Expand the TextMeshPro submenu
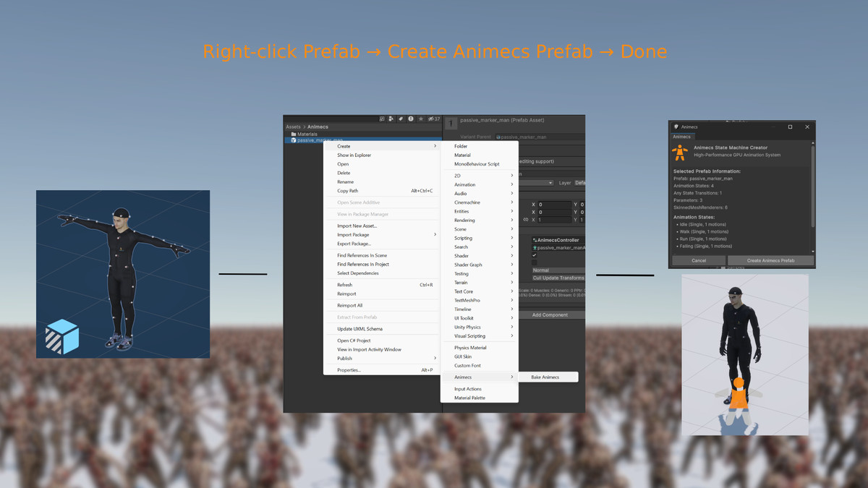Image resolution: width=868 pixels, height=488 pixels. point(480,300)
